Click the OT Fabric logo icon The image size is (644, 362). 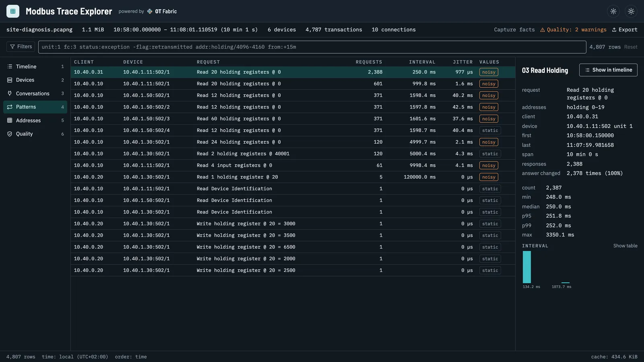[x=150, y=11]
